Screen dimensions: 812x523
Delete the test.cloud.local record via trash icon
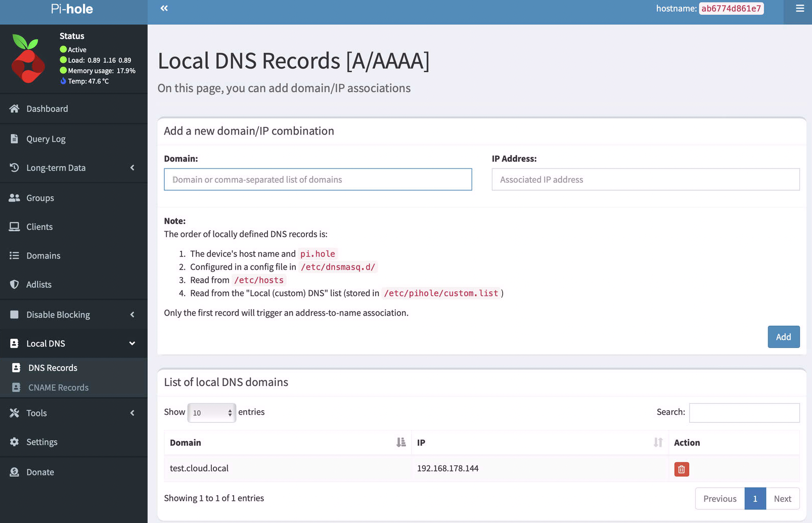tap(681, 469)
